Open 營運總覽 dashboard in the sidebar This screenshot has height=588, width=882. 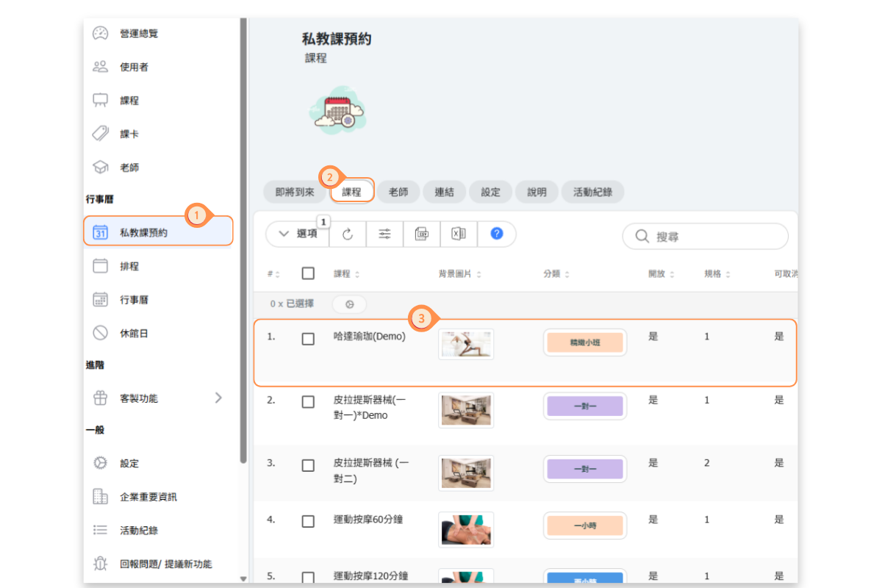pos(138,33)
